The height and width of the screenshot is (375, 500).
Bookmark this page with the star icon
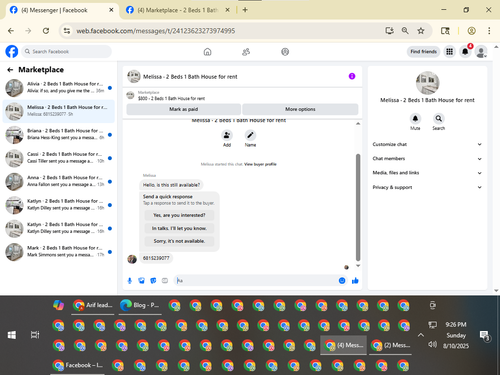(421, 31)
